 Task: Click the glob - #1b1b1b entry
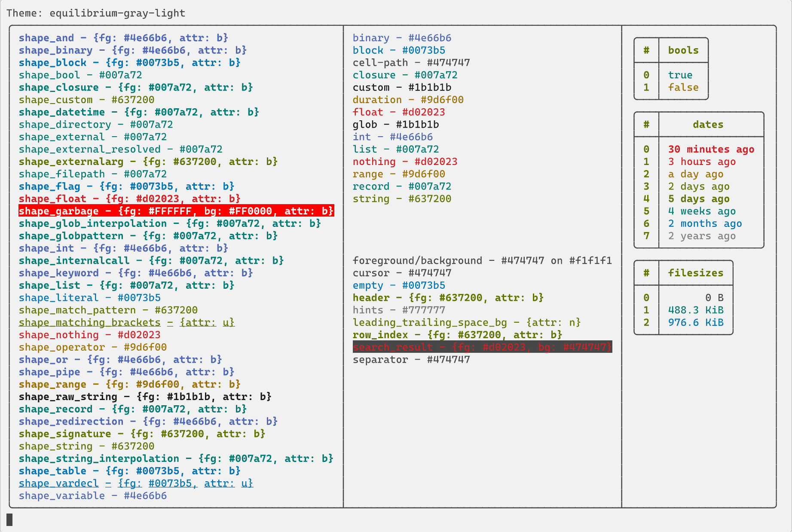coord(396,125)
